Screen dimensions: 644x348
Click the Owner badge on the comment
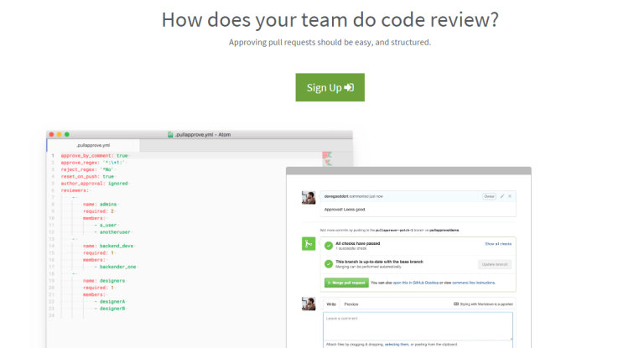[489, 196]
